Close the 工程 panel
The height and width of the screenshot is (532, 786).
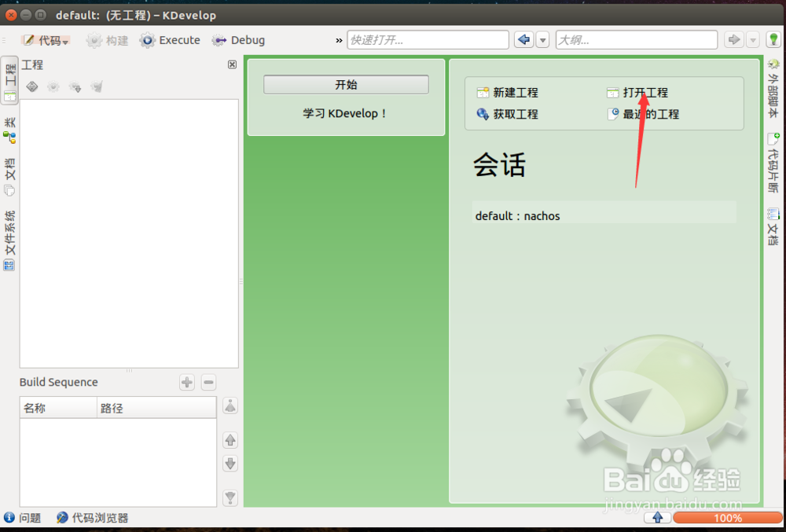232,64
